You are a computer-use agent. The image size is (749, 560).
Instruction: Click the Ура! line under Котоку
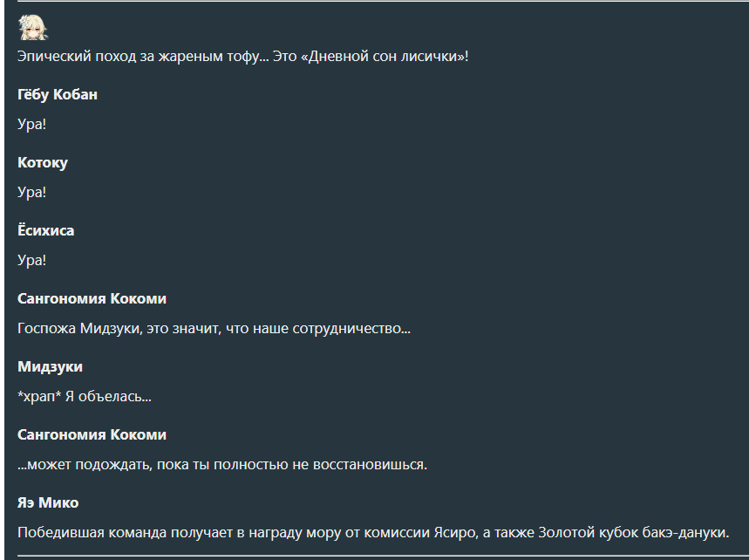(x=31, y=192)
